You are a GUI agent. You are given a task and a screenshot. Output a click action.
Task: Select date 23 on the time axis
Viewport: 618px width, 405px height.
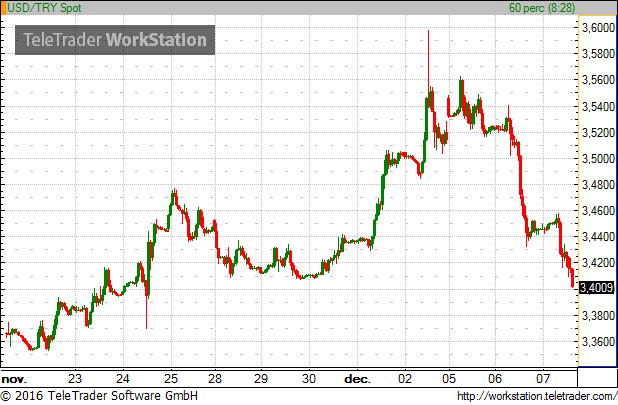(x=75, y=379)
